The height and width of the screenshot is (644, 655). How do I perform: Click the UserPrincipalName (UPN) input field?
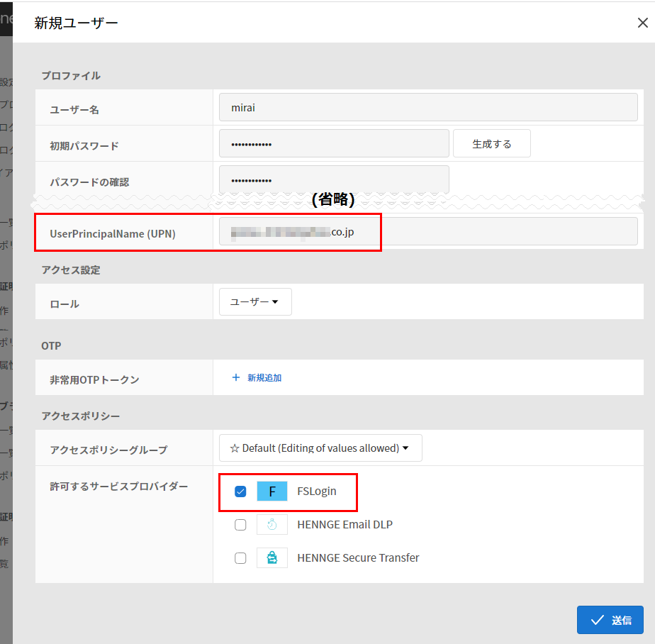[x=428, y=231]
